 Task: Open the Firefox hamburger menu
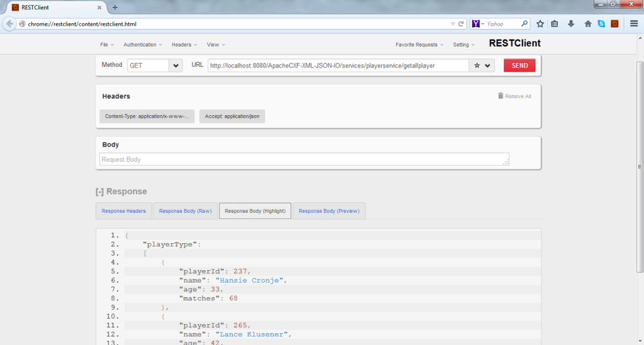[x=634, y=24]
